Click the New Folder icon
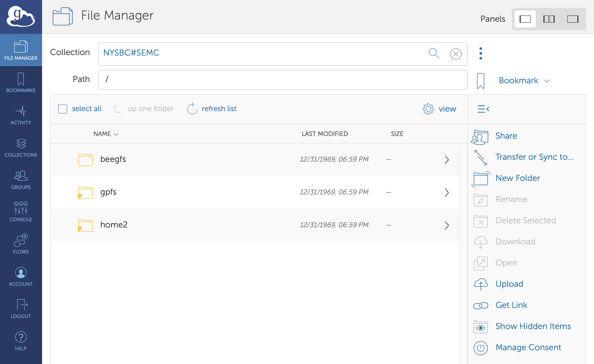Image resolution: width=594 pixels, height=364 pixels. point(480,179)
